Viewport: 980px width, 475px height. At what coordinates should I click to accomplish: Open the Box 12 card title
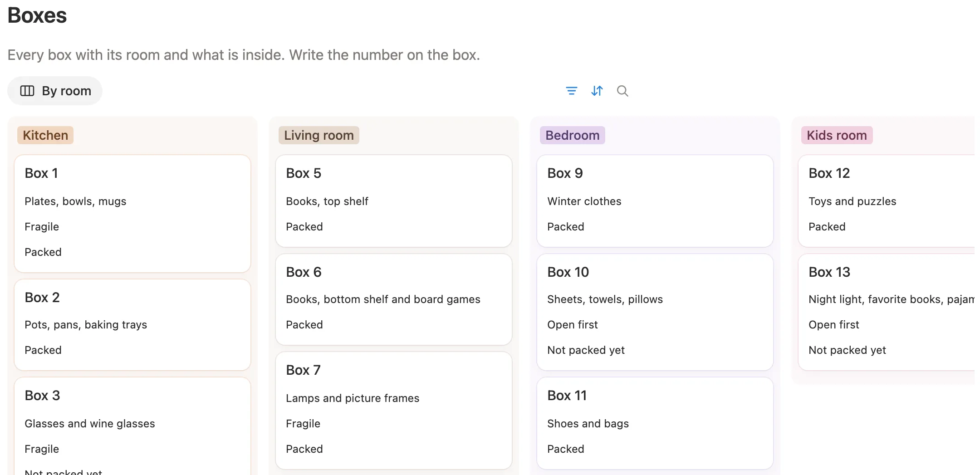[x=829, y=173]
